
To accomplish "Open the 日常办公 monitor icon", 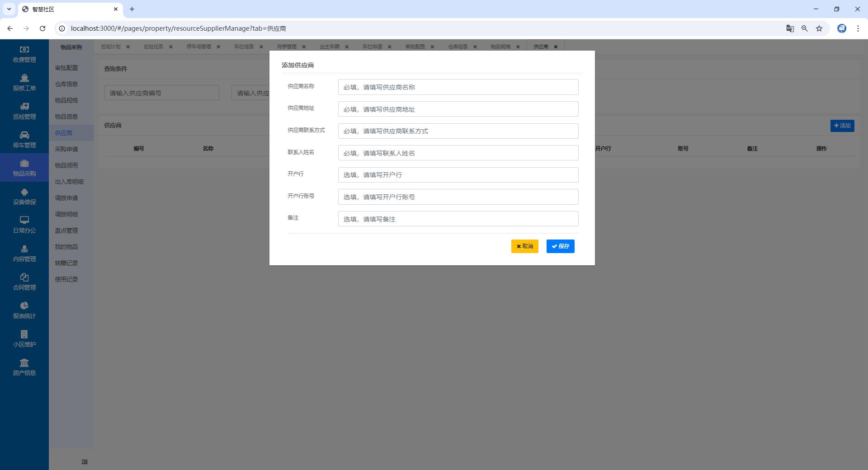I will (24, 221).
